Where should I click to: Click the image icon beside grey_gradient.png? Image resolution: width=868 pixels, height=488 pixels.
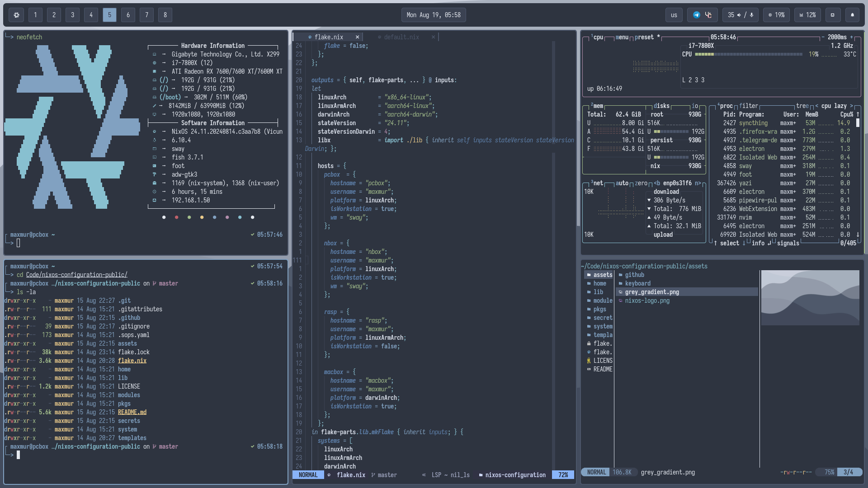[620, 292]
